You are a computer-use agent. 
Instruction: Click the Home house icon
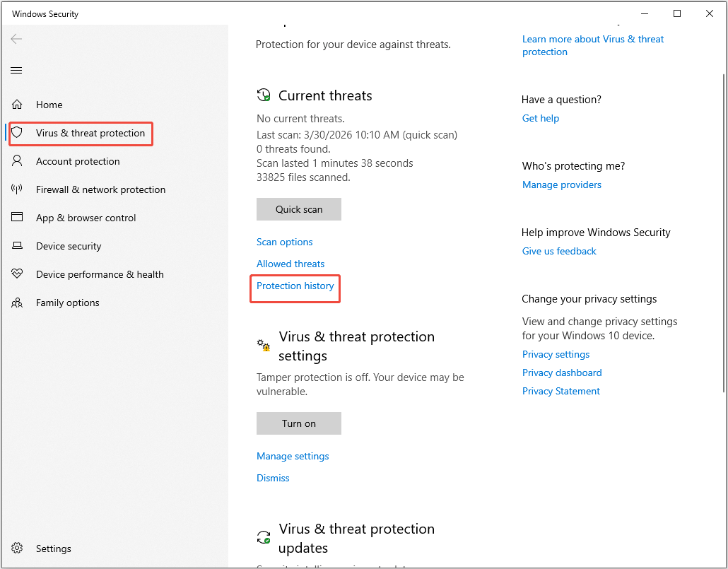(17, 105)
